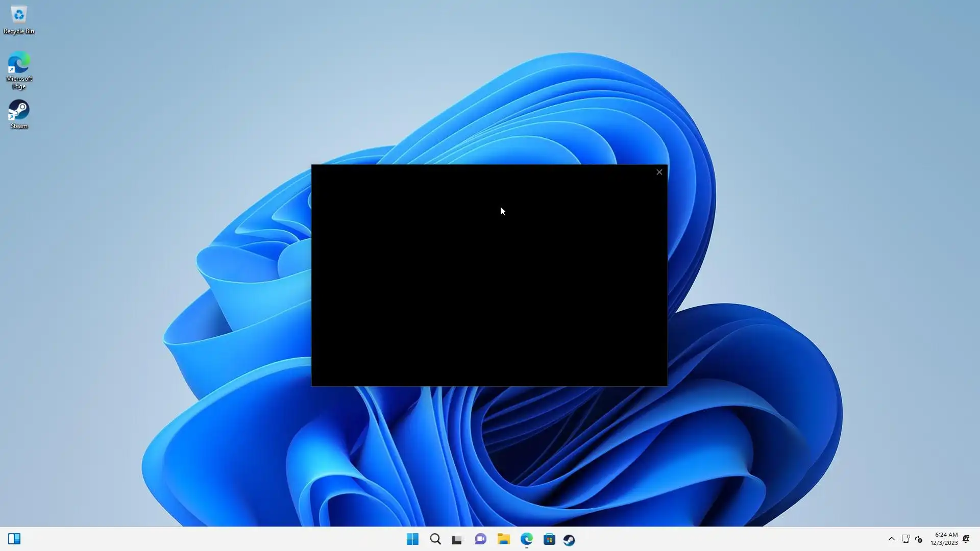Open the notification center bell icon
The image size is (980, 551).
click(x=966, y=539)
